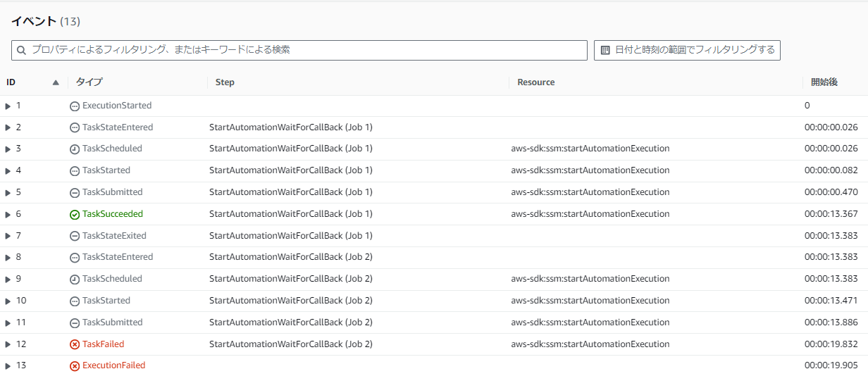Click elapsed time 00:00:19.905
The width and height of the screenshot is (868, 376).
pyautogui.click(x=831, y=365)
